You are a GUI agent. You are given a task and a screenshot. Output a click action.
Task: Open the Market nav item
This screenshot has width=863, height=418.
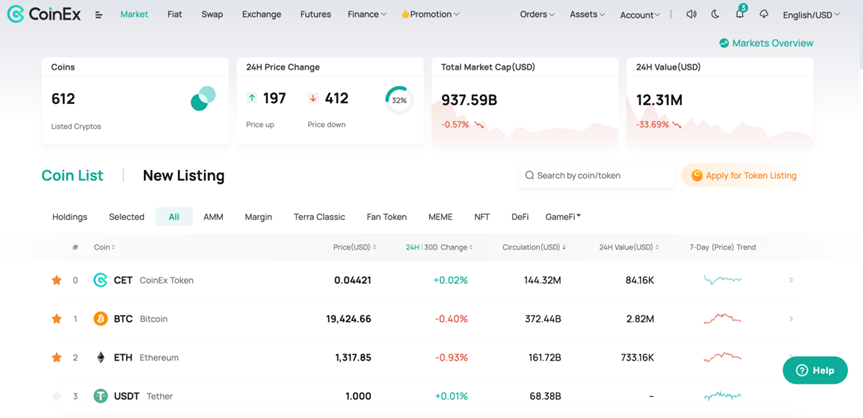coord(134,14)
